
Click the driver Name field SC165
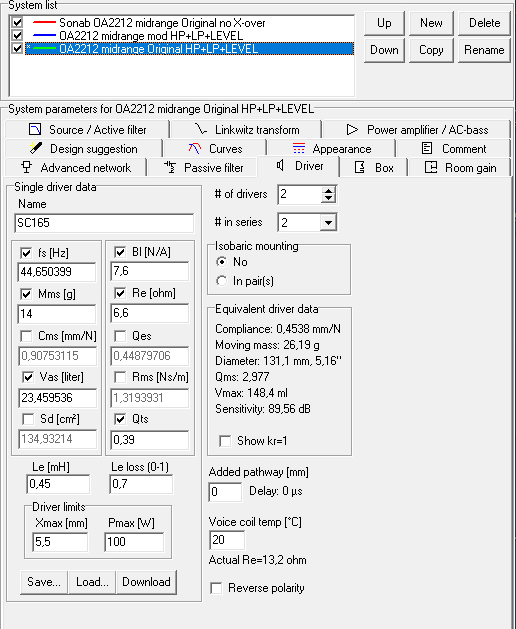coord(104,223)
